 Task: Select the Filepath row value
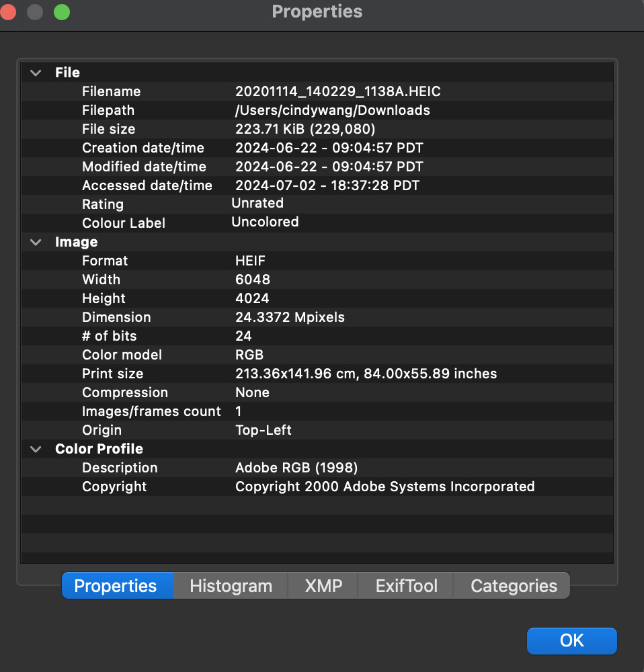332,110
